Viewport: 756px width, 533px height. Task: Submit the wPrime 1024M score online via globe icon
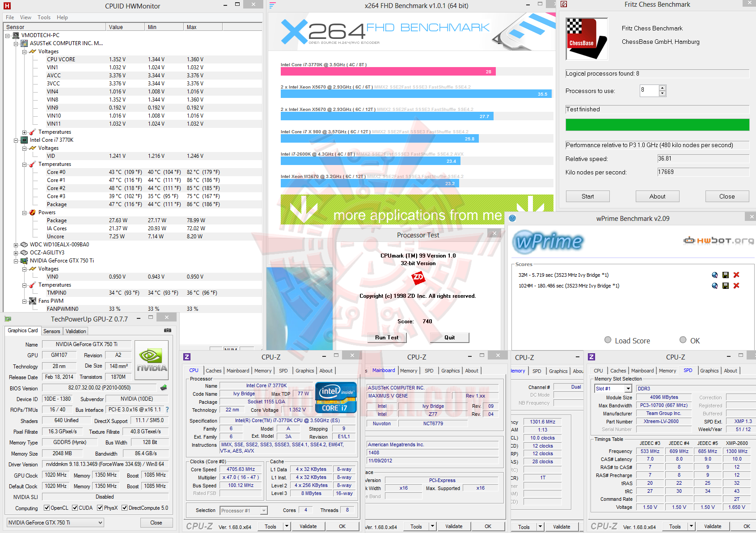tap(714, 286)
